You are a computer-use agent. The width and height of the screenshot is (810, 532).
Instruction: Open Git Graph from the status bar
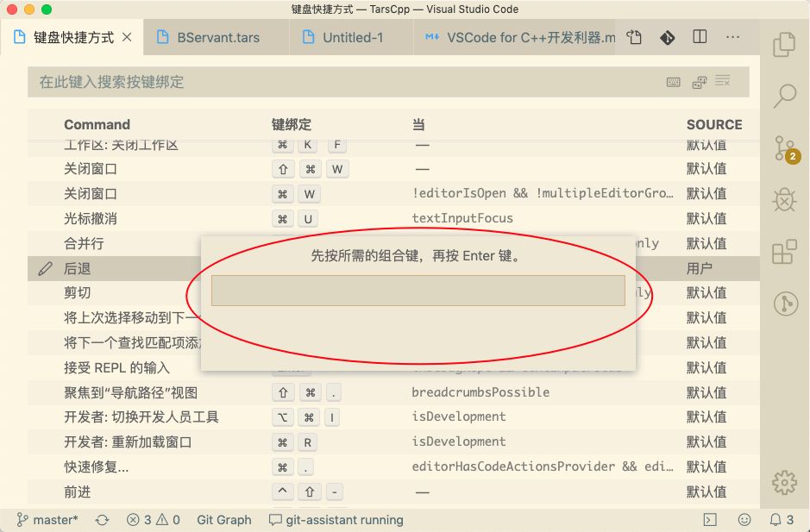click(224, 520)
